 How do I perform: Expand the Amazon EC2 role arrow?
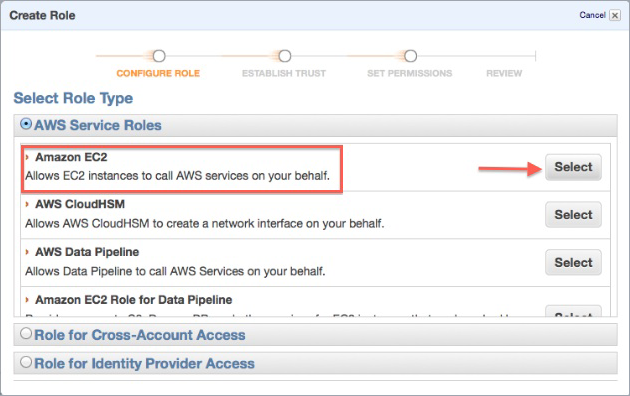coord(27,157)
